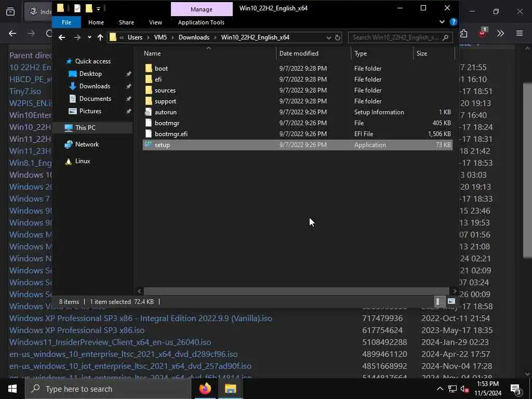The image size is (532, 399).
Task: Click Downloads in the address breadcrumb
Action: tap(194, 37)
